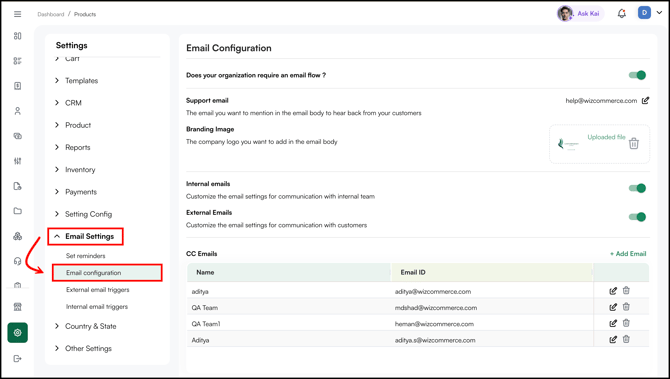Open the dashboard grid icon in sidebar
The image size is (670, 379).
tap(18, 36)
